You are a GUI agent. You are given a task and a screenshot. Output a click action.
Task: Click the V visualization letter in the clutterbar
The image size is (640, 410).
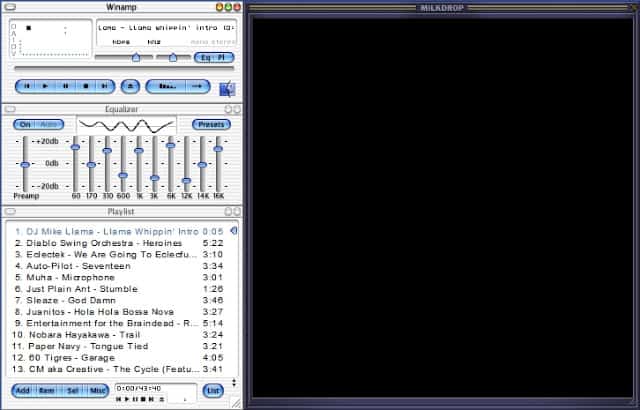pos(13,53)
